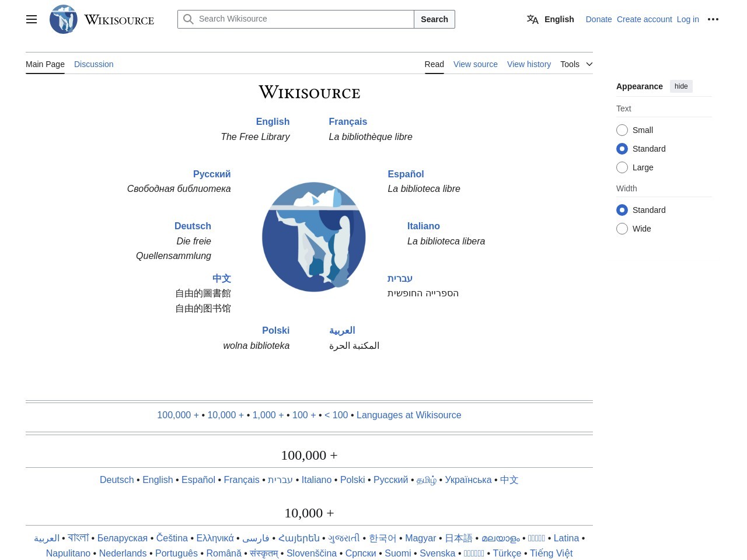747x560 pixels.
Task: Jump to 100,000 + section link
Action: [178, 415]
